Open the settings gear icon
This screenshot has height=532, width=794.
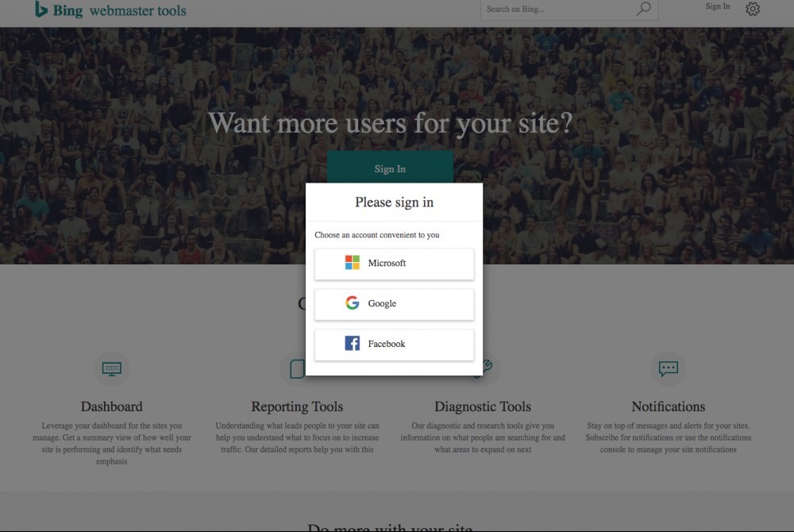(x=753, y=9)
